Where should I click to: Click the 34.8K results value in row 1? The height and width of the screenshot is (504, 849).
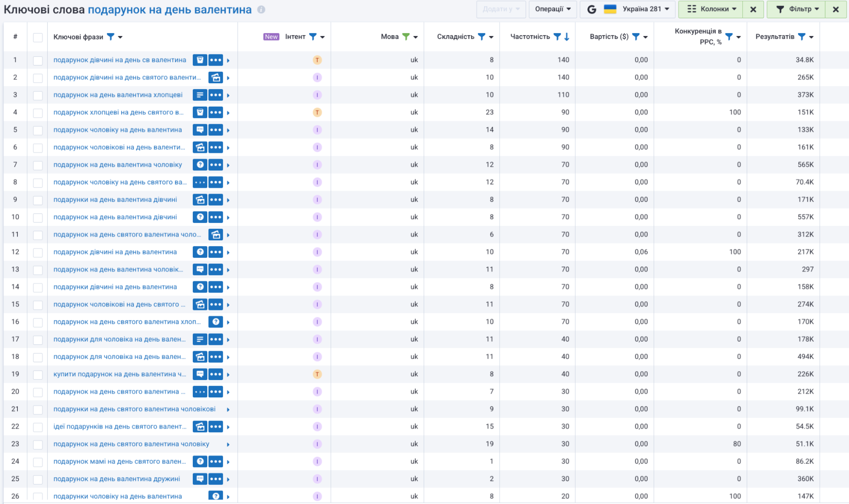pos(805,60)
